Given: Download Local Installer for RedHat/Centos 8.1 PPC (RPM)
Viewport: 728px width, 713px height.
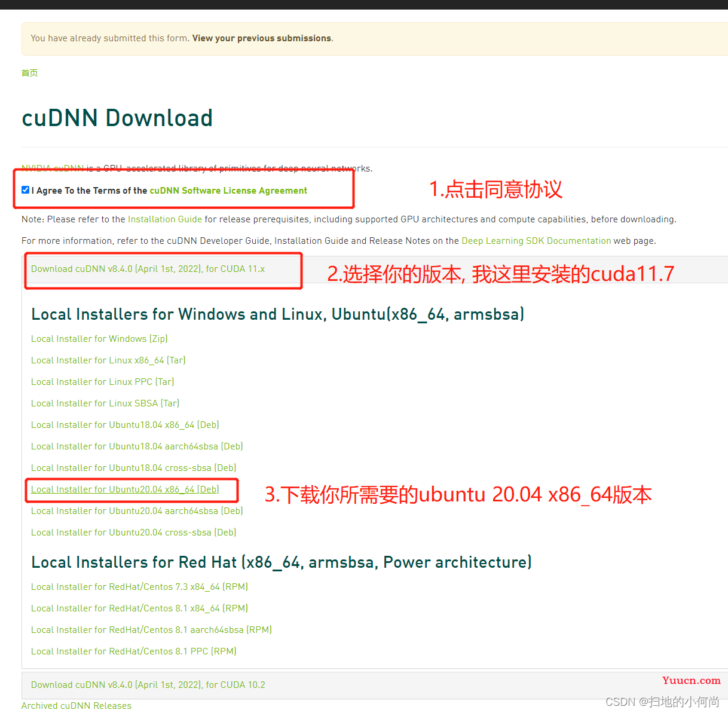Looking at the screenshot, I should (x=134, y=651).
